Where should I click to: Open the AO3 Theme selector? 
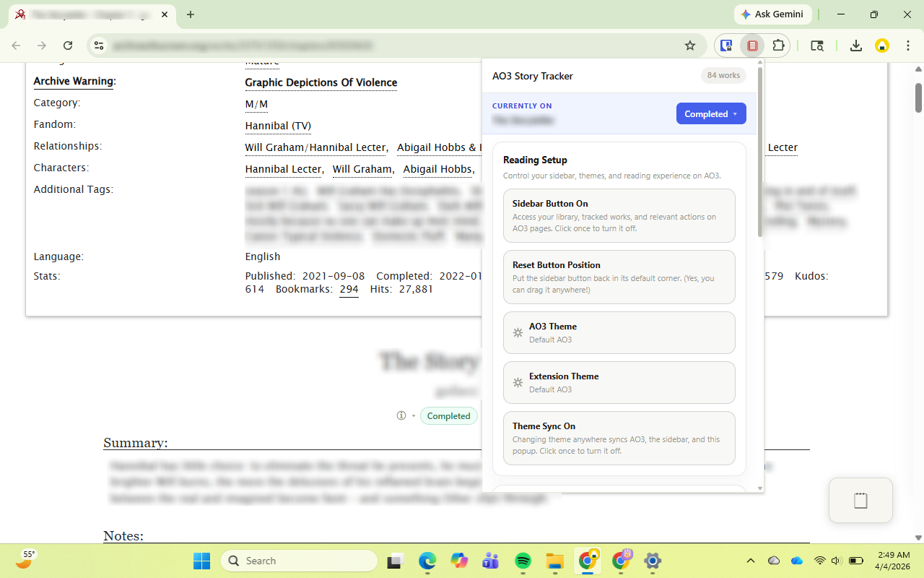[619, 332]
